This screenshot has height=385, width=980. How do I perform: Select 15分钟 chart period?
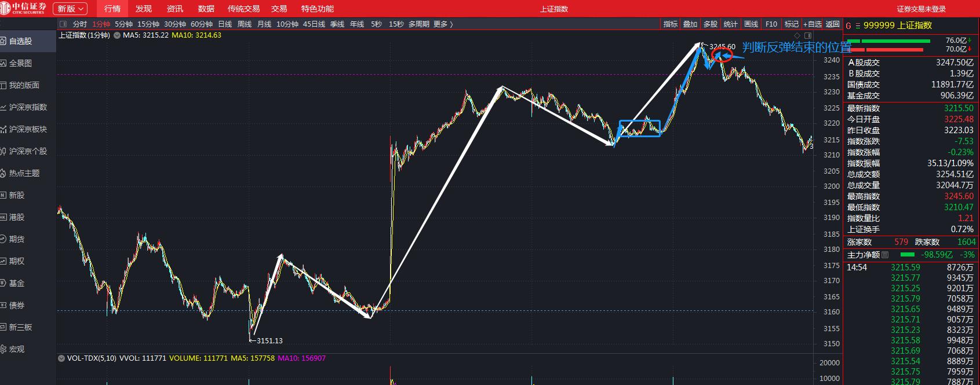[148, 24]
